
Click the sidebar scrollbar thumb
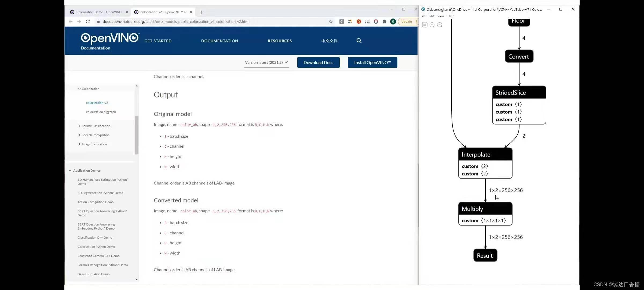point(137,135)
